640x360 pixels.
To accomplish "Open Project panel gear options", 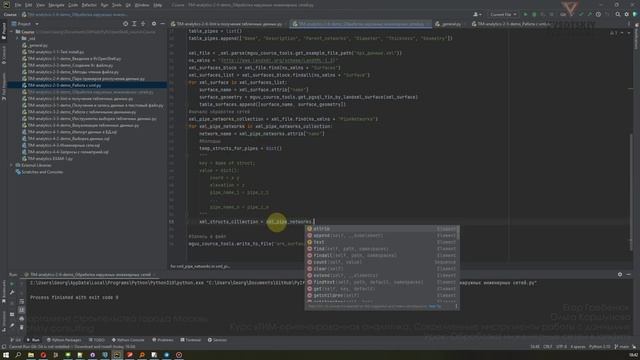I will click(x=154, y=24).
